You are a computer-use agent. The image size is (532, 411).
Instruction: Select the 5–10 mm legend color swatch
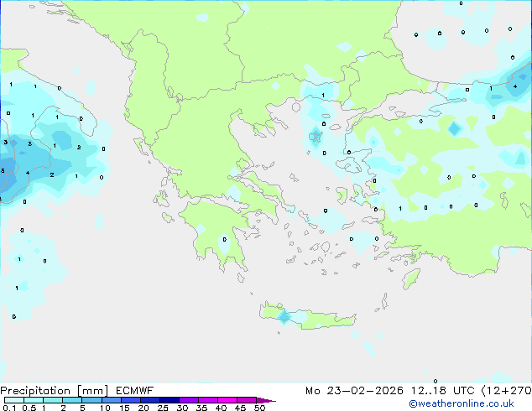[91, 400]
